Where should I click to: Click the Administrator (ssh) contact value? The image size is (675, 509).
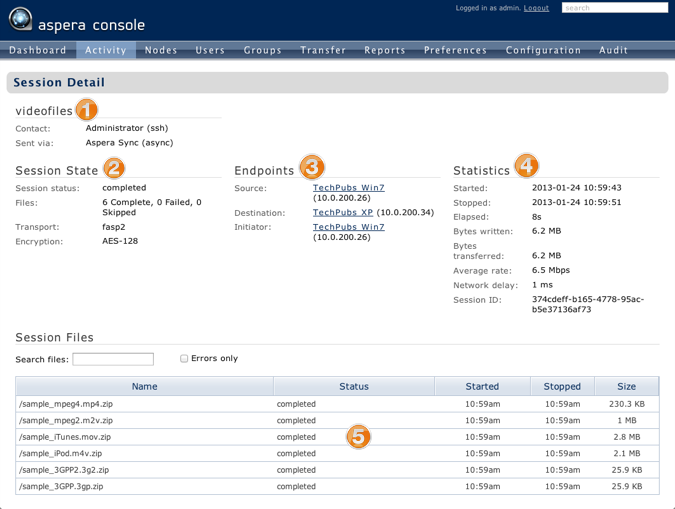pos(127,128)
